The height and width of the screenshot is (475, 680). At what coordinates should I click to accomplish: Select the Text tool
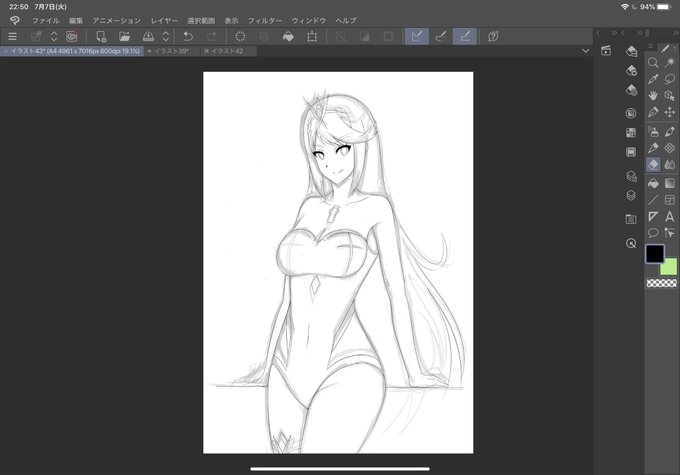(x=670, y=216)
